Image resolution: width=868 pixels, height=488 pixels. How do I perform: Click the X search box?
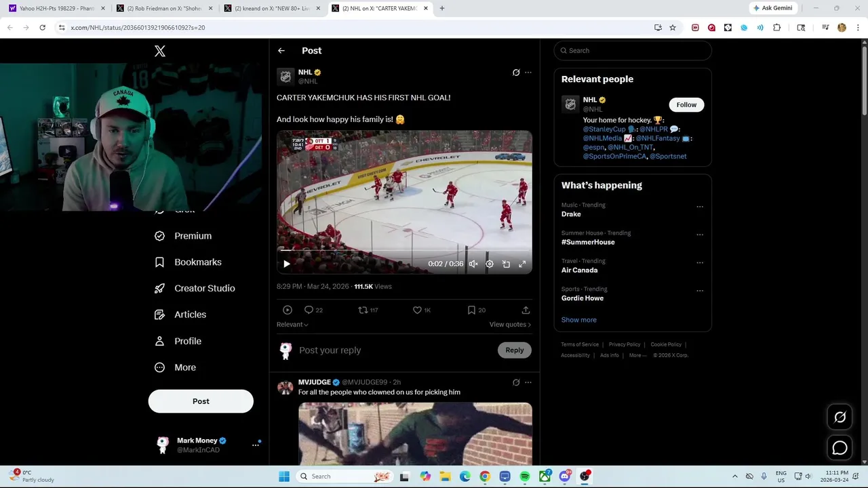633,51
